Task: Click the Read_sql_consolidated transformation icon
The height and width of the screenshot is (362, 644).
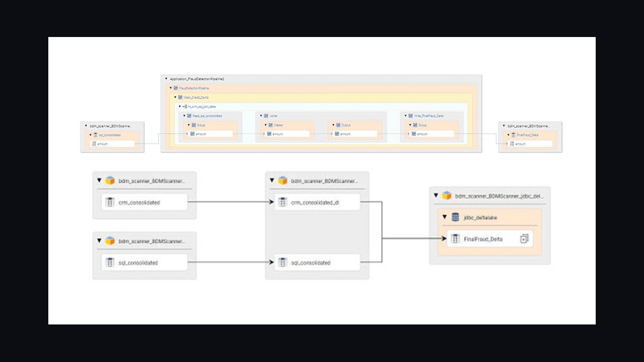Action: click(189, 116)
